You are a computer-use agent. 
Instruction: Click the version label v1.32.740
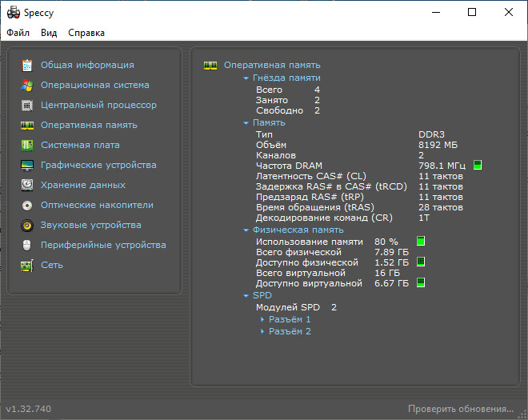point(28,409)
